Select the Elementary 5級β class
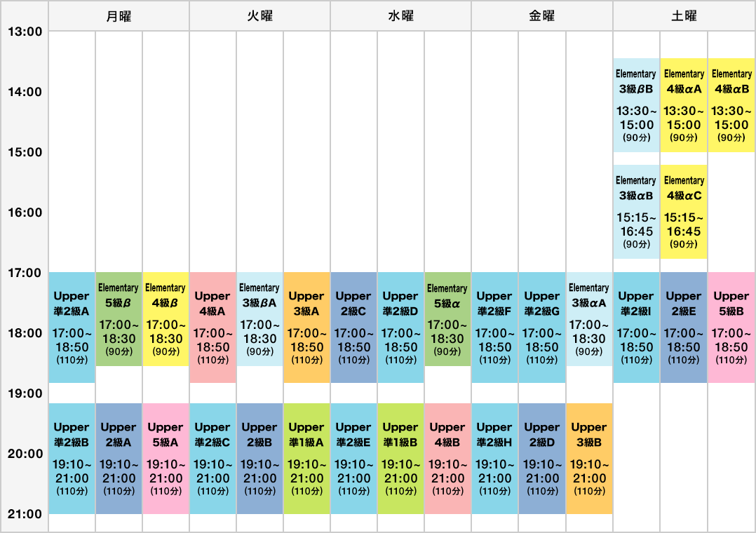The image size is (756, 533). [x=119, y=319]
